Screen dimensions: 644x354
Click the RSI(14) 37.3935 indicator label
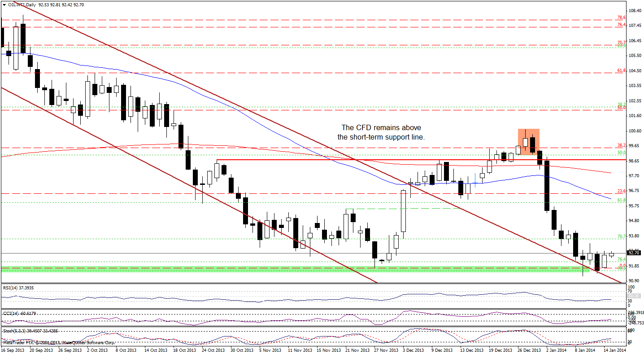(x=18, y=288)
